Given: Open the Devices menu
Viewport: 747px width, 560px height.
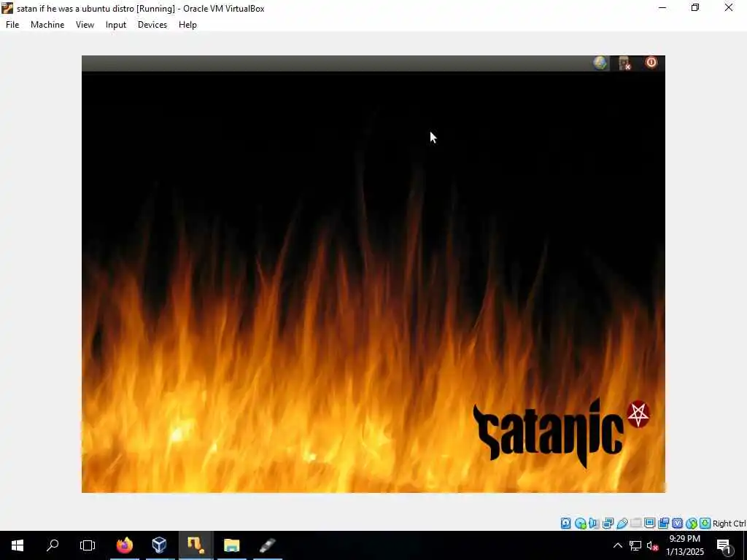Looking at the screenshot, I should point(152,25).
